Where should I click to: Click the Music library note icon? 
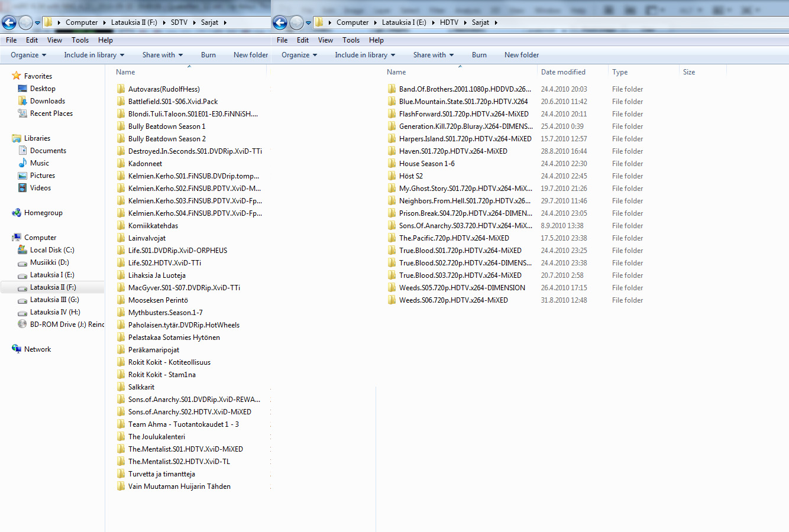click(22, 163)
